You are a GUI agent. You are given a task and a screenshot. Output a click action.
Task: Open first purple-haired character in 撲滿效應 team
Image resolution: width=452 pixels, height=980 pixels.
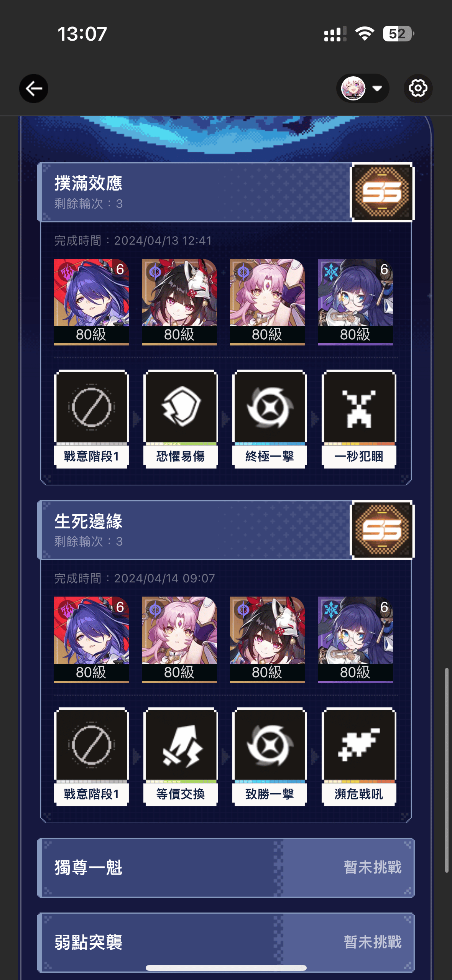point(91,302)
